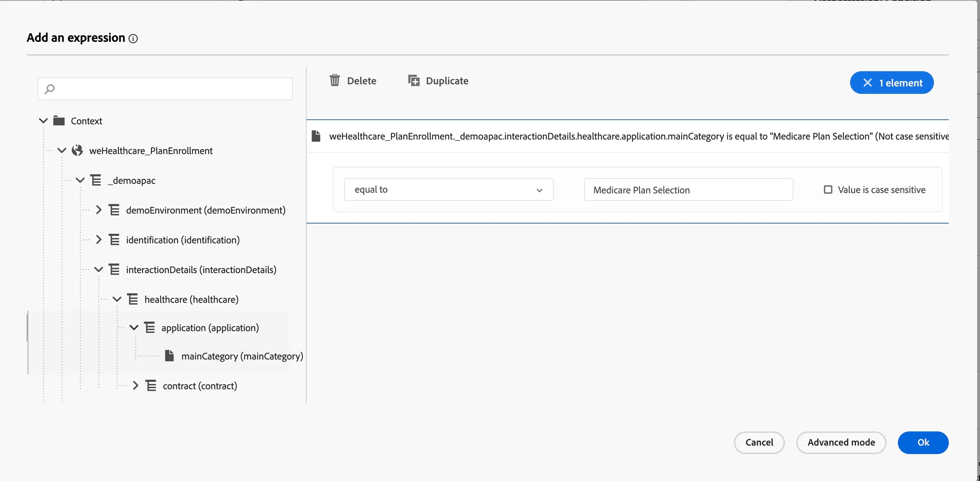Click the Delete label in toolbar

click(x=361, y=81)
